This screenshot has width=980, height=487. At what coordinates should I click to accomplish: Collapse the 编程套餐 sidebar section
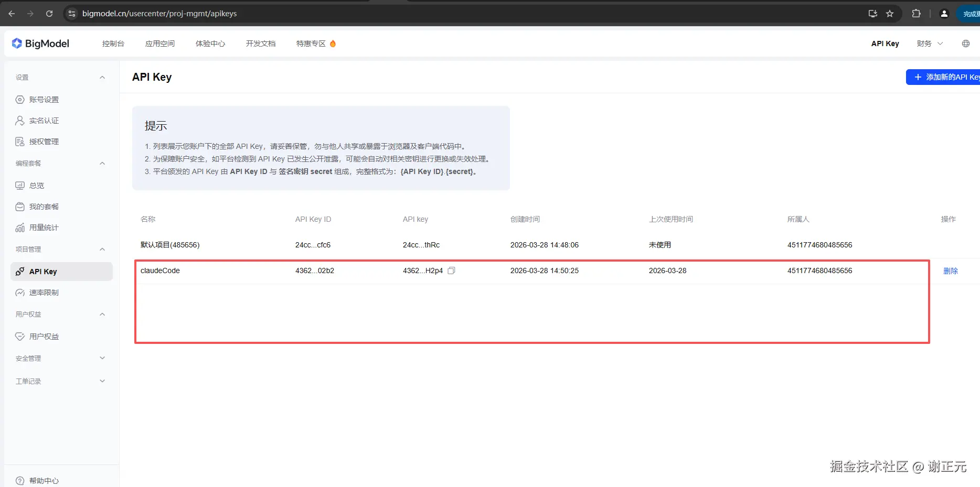[x=102, y=164]
